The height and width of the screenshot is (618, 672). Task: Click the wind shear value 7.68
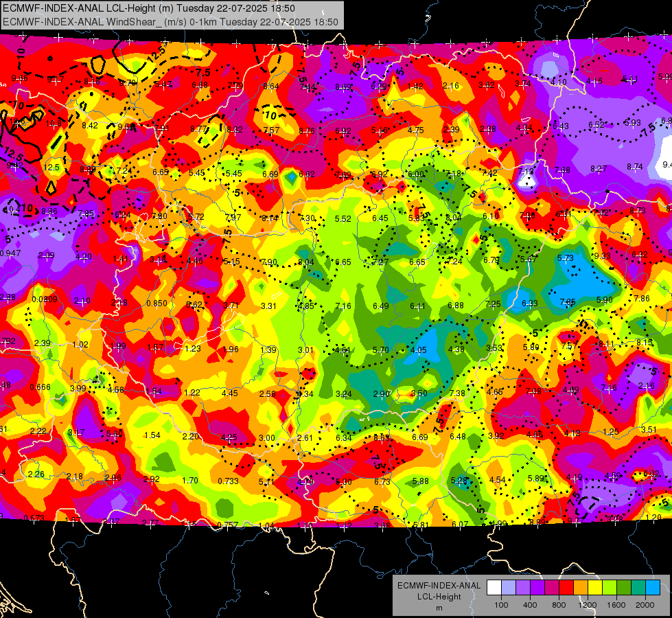coord(562,170)
